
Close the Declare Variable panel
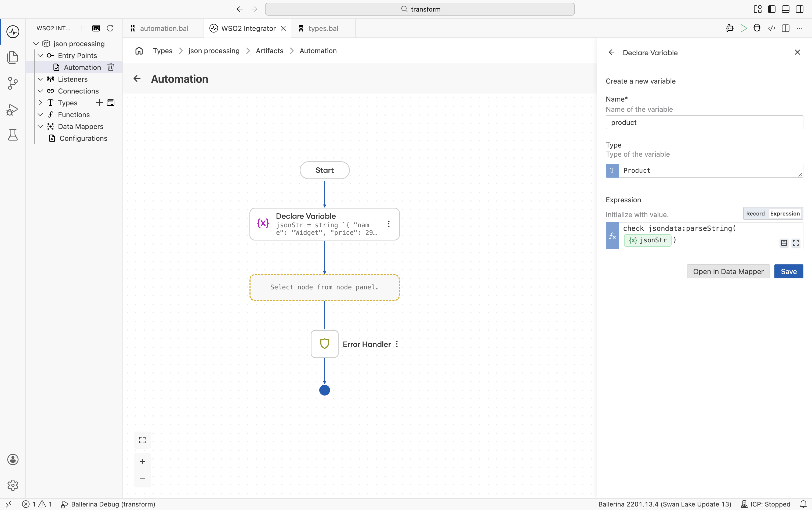coord(798,52)
